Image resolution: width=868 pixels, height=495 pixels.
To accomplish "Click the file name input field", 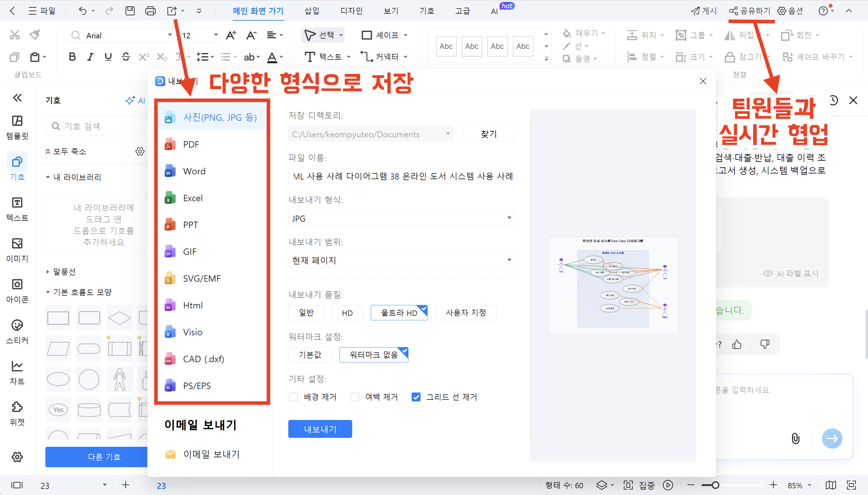I will [401, 176].
